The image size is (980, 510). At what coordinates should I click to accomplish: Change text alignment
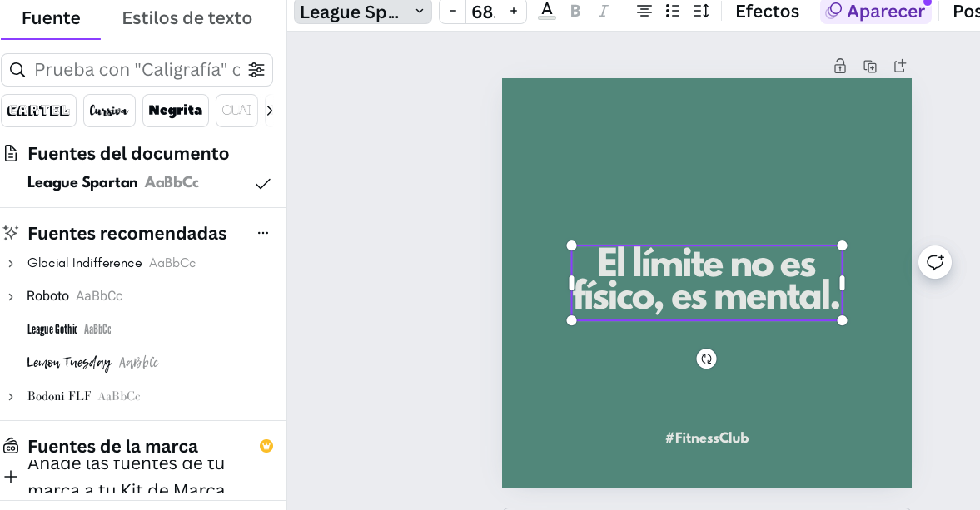point(644,12)
